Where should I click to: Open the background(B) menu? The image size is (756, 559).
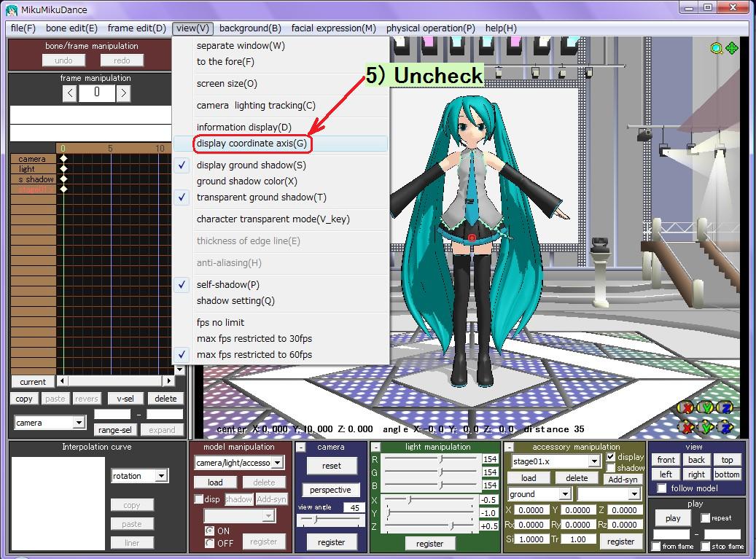pyautogui.click(x=250, y=28)
